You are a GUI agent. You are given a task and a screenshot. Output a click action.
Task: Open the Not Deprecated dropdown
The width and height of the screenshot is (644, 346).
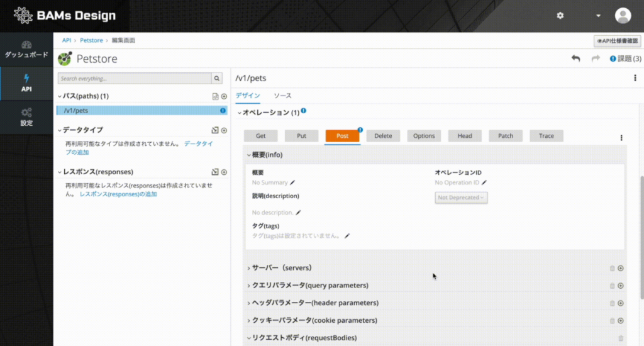(461, 198)
